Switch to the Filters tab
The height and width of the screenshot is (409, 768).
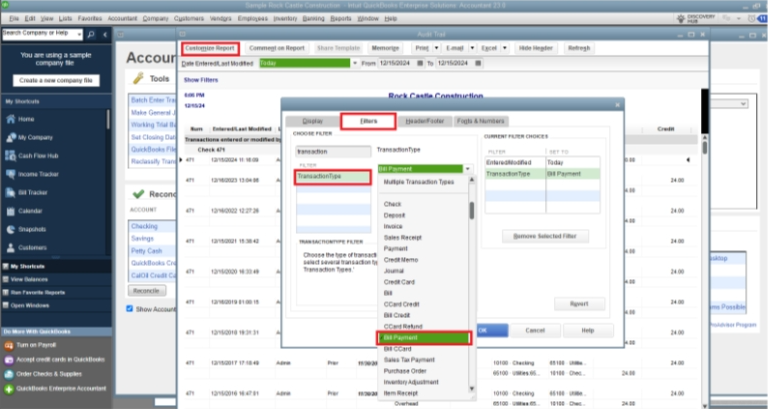(x=368, y=121)
